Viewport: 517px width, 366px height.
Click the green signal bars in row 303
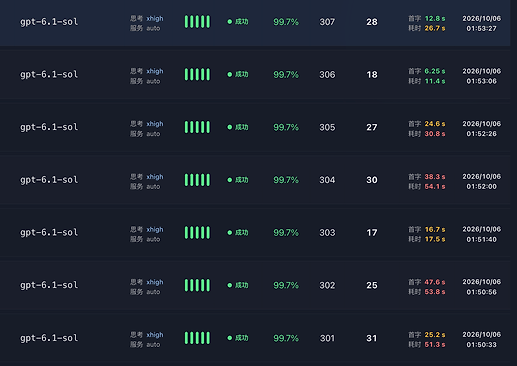[197, 232]
